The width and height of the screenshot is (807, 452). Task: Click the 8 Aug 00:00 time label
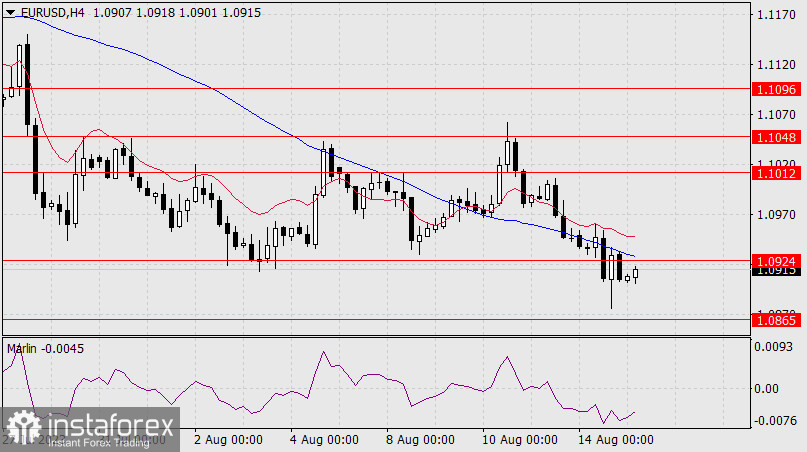420,440
